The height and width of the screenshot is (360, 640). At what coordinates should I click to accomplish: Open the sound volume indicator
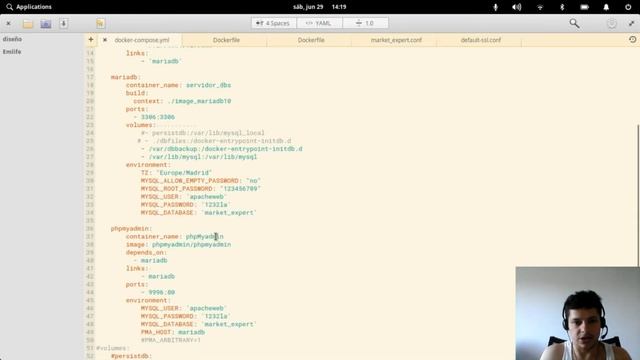pyautogui.click(x=517, y=7)
